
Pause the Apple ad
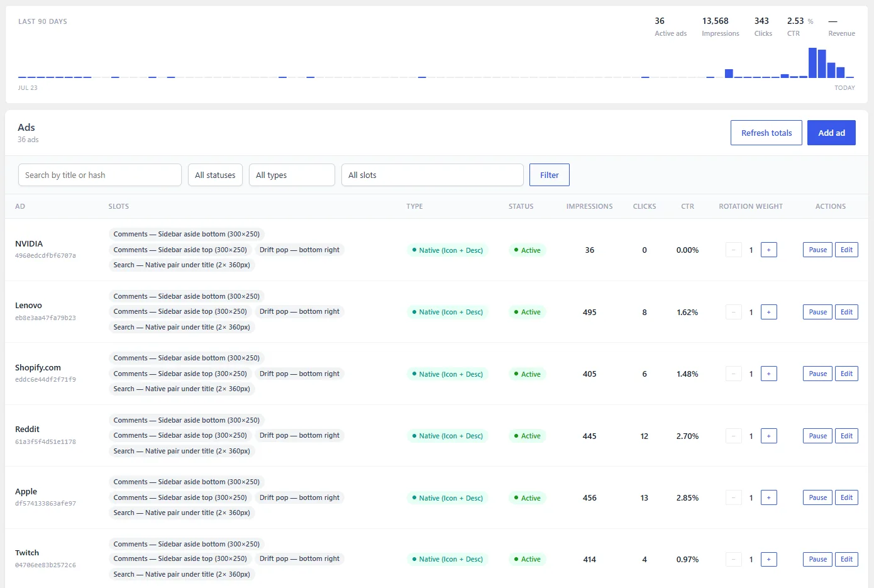pos(817,497)
